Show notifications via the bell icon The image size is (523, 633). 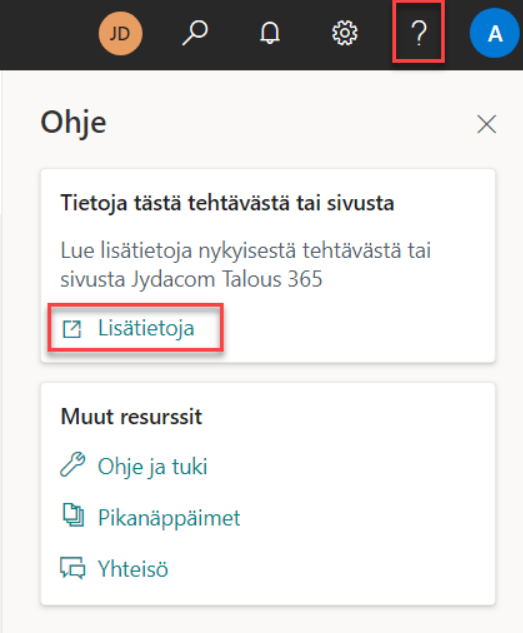[x=270, y=33]
